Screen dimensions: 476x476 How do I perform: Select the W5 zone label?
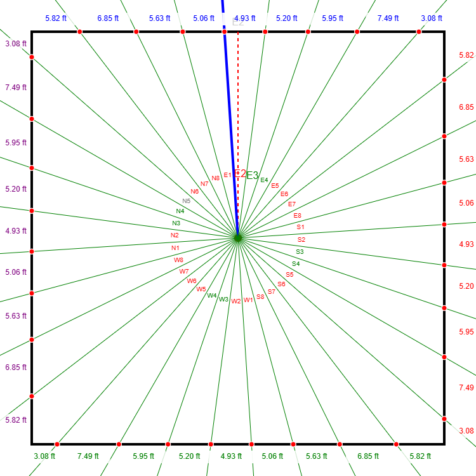pyautogui.click(x=201, y=289)
